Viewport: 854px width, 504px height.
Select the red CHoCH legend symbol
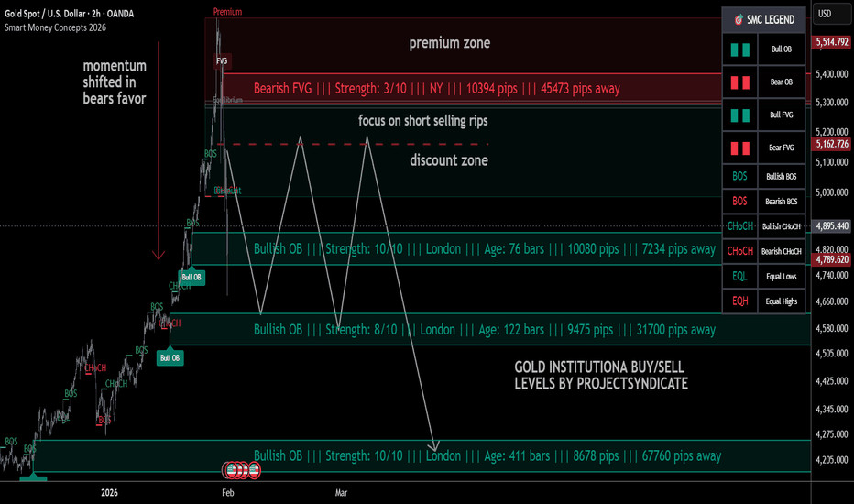click(x=739, y=250)
